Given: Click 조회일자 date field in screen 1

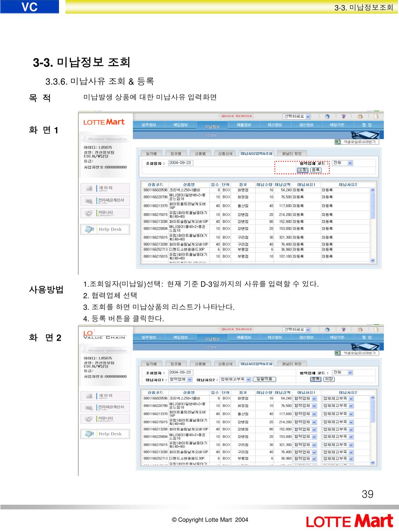Looking at the screenshot, I should click(x=180, y=163).
